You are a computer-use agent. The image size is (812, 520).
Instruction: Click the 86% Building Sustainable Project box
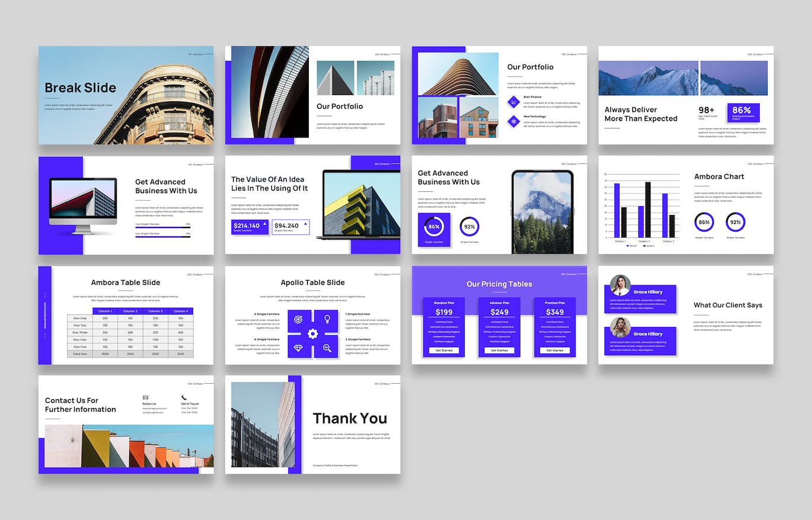point(743,113)
